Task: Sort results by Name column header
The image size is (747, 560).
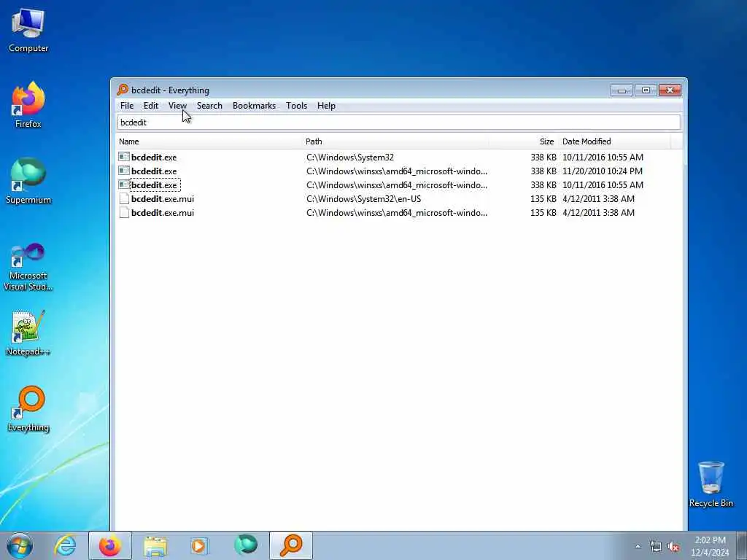Action: coord(209,141)
